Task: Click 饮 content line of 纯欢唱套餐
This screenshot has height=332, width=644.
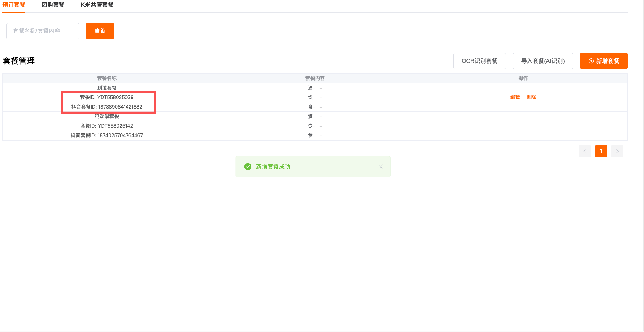Action: click(315, 126)
